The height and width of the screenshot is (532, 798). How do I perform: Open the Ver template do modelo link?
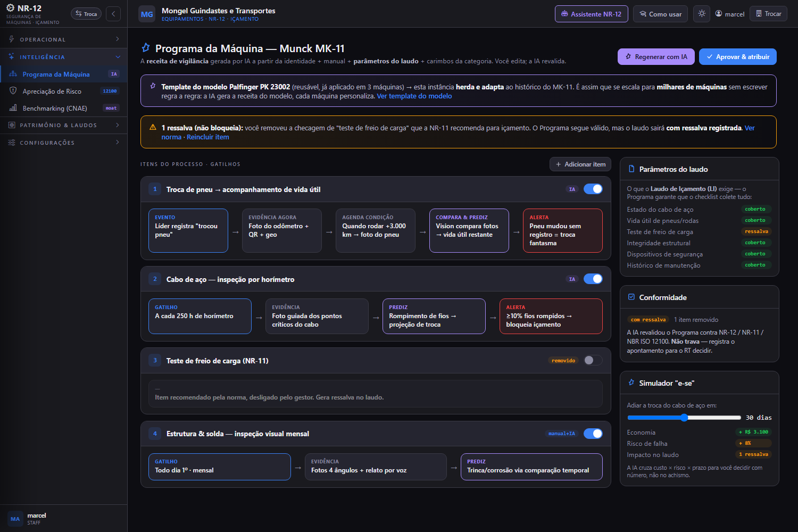414,96
